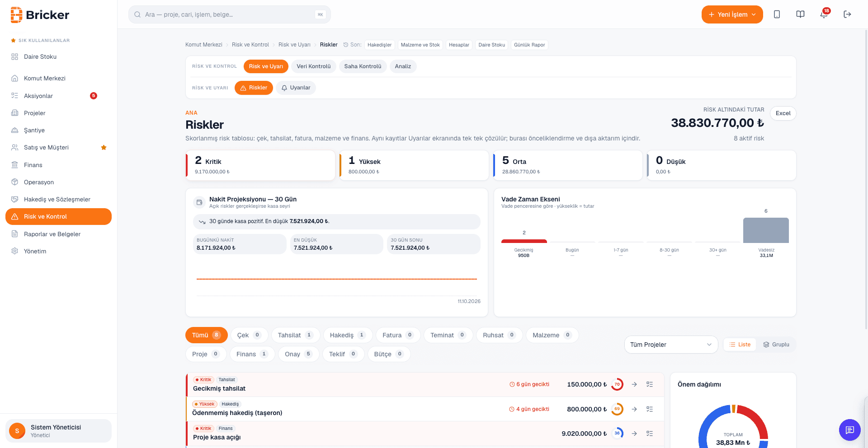Go to Finans sidebar item
This screenshot has height=448, width=868.
click(58, 165)
